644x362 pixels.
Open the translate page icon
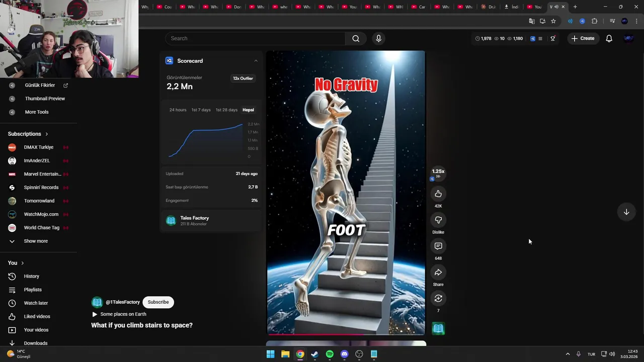(x=531, y=21)
